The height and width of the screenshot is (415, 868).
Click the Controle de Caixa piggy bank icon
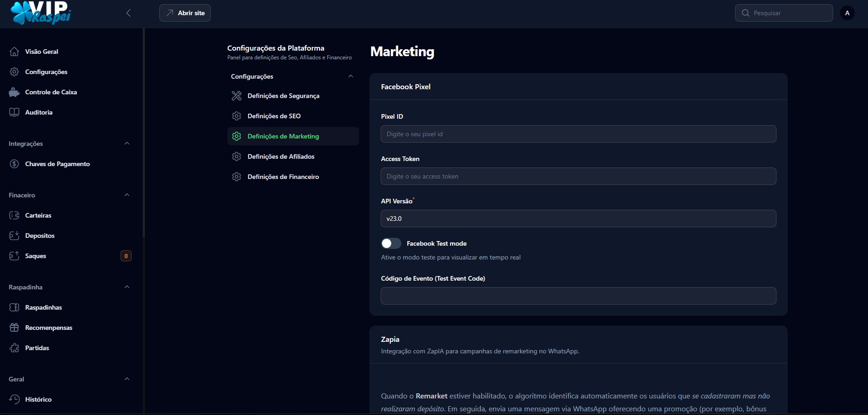click(14, 92)
